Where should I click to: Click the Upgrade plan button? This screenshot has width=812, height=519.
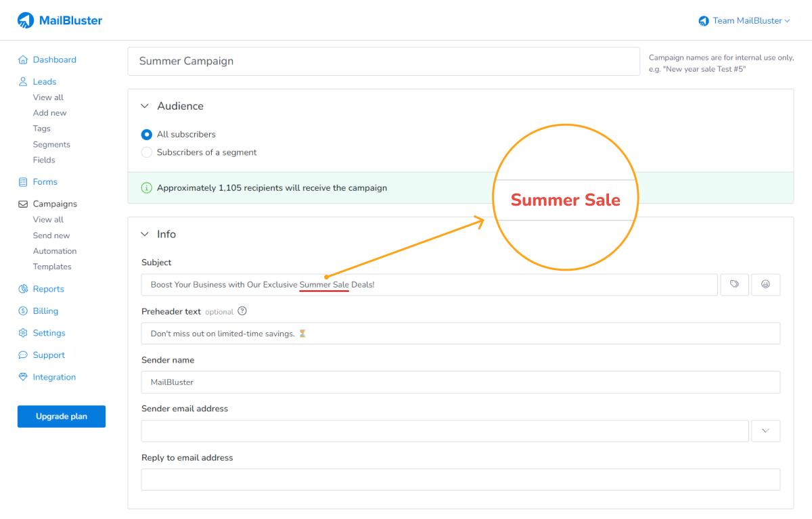tap(61, 416)
